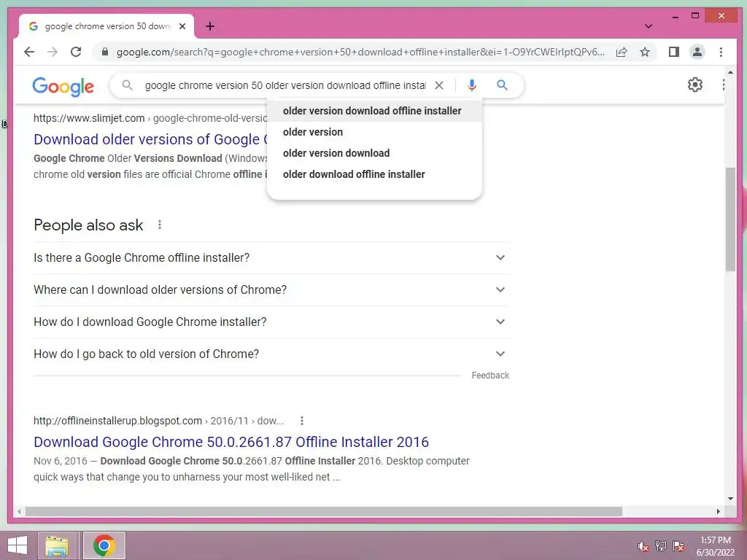Click the scroll up arrow of the page

coord(730,72)
